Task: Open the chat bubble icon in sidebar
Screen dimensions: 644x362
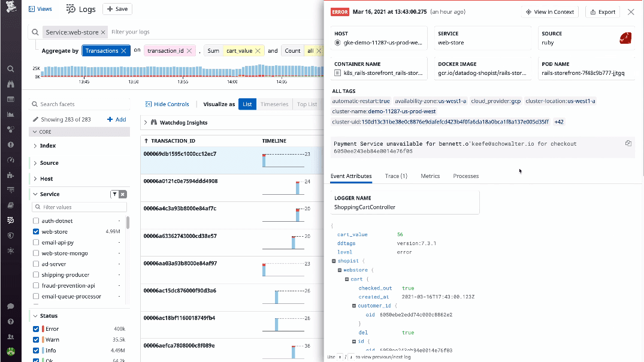Action: pyautogui.click(x=11, y=306)
